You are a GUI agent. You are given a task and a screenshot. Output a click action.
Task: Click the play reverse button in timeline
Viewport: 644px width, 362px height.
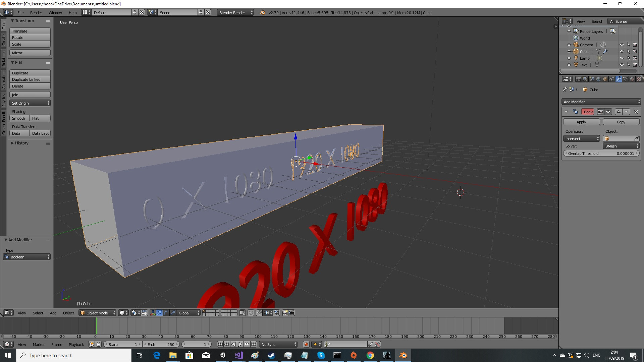click(x=233, y=344)
